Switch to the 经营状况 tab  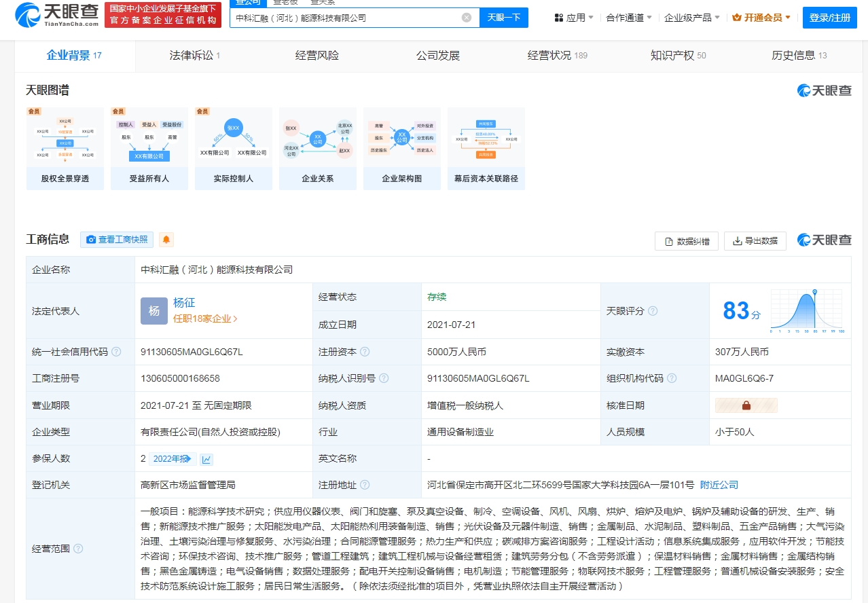pyautogui.click(x=558, y=56)
